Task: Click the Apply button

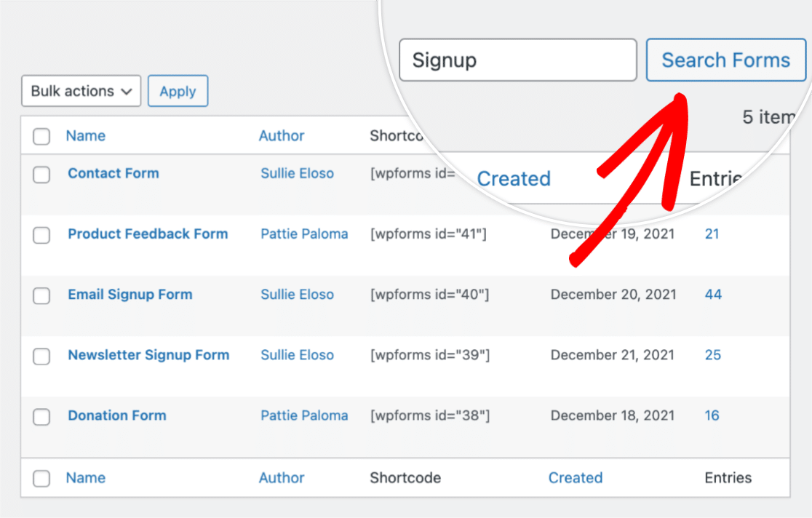Action: (x=178, y=91)
